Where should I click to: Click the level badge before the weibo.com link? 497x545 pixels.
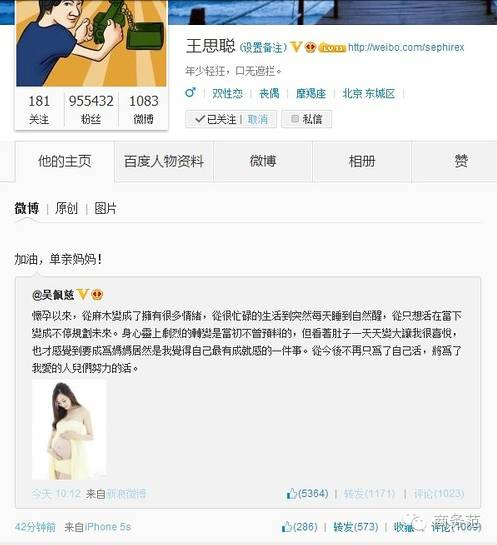(332, 48)
